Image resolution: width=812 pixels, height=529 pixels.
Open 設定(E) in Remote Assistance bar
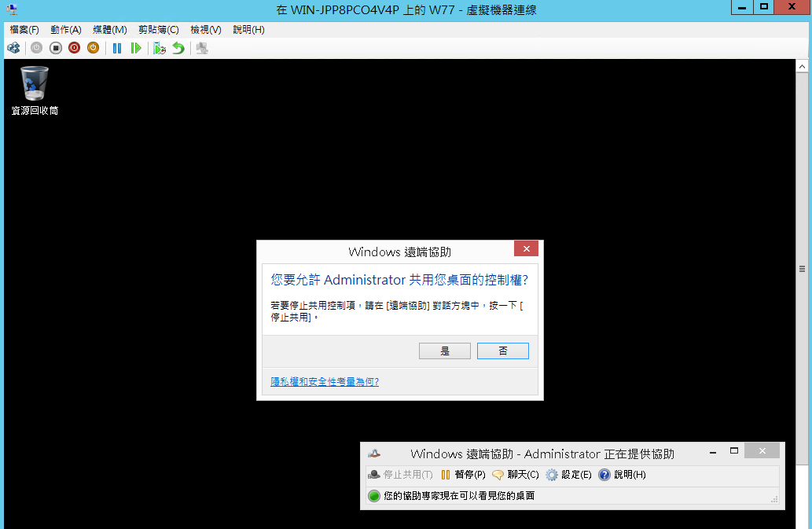568,475
